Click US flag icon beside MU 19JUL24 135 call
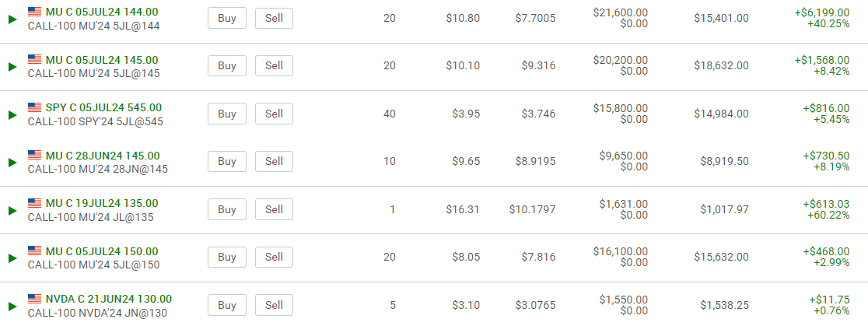The width and height of the screenshot is (868, 326). [x=35, y=203]
